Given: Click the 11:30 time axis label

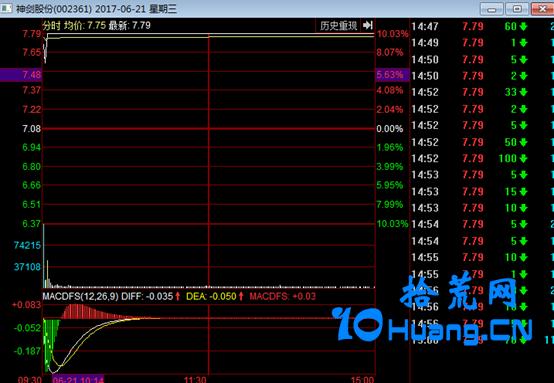Looking at the screenshot, I should click(195, 379).
